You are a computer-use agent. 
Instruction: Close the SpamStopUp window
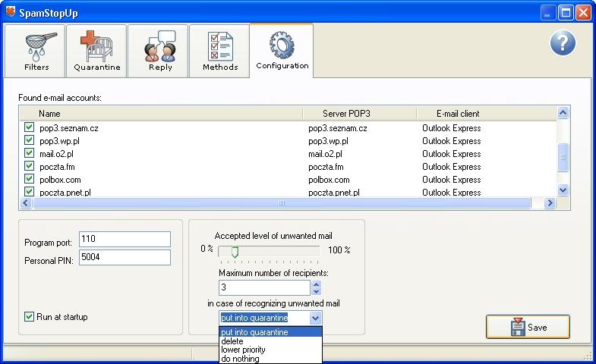point(583,13)
